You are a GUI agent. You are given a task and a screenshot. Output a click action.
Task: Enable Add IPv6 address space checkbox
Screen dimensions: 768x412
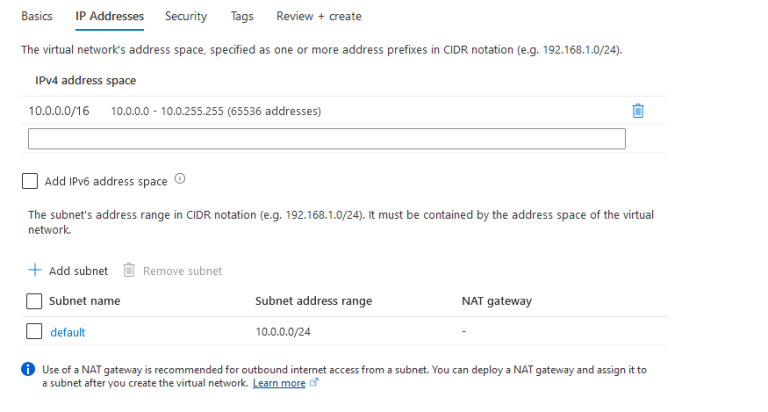coord(30,181)
